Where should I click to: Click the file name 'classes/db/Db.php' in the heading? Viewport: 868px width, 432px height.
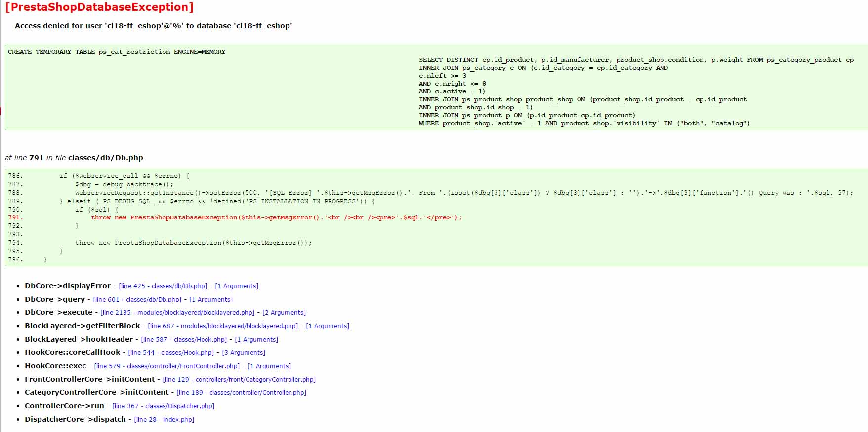click(106, 158)
